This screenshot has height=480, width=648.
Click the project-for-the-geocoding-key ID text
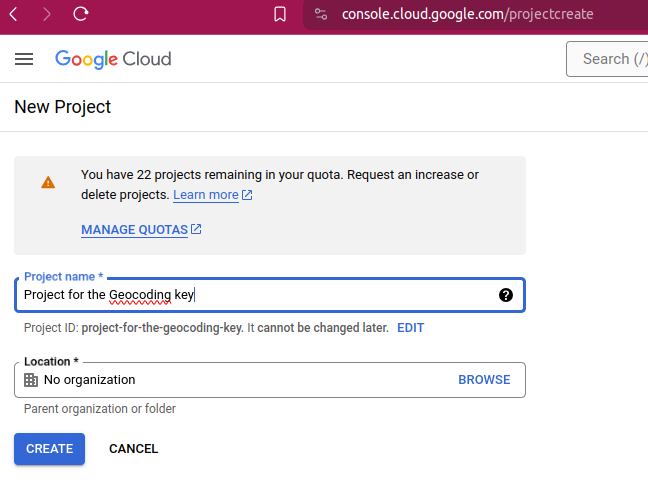[x=162, y=328]
